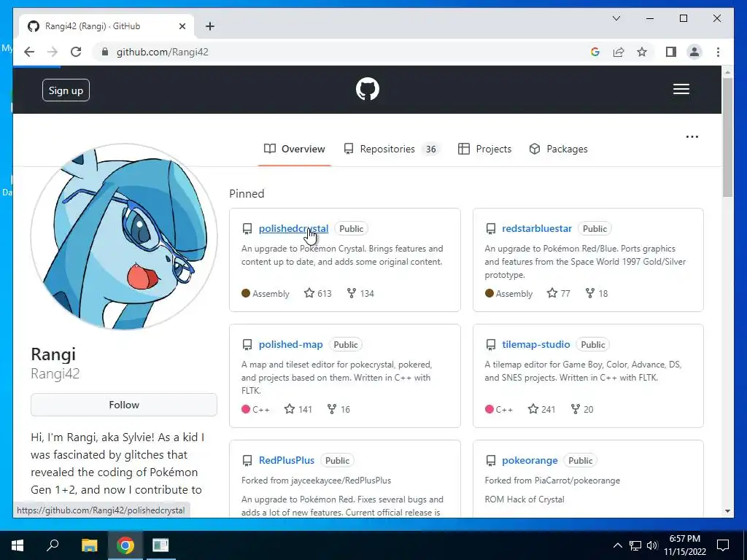This screenshot has width=747, height=560.
Task: Switch to the Overview tab
Action: [x=295, y=149]
